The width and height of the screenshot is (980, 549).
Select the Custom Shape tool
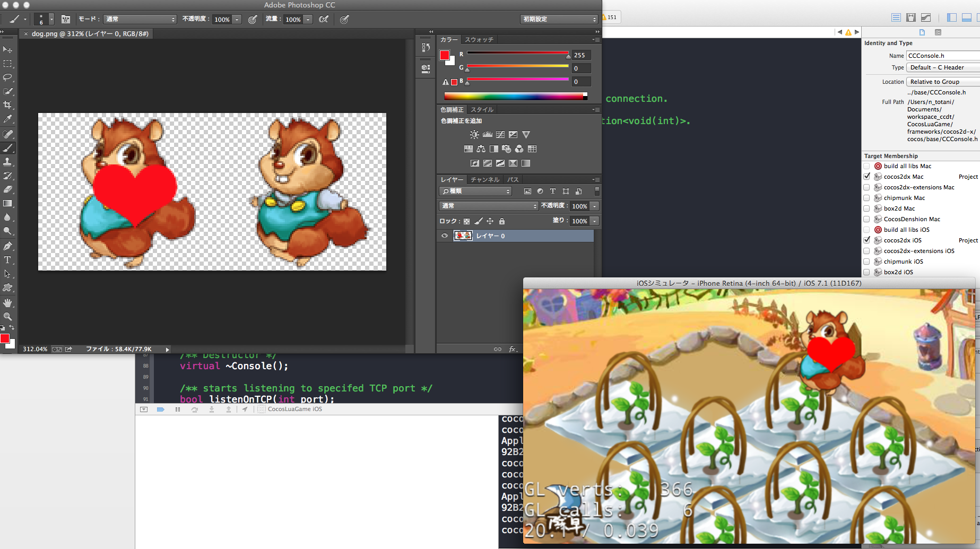(x=7, y=287)
